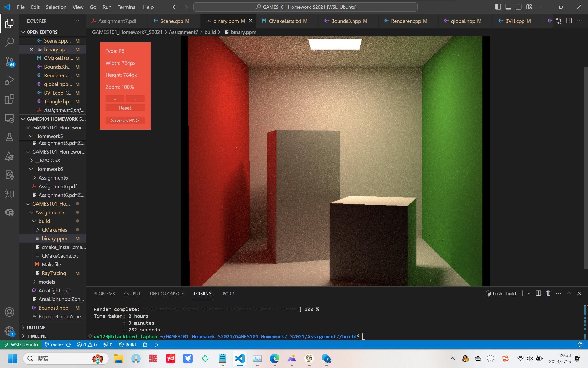Switch to the PROBLEMS panel tab
Image resolution: width=588 pixels, height=368 pixels.
104,293
